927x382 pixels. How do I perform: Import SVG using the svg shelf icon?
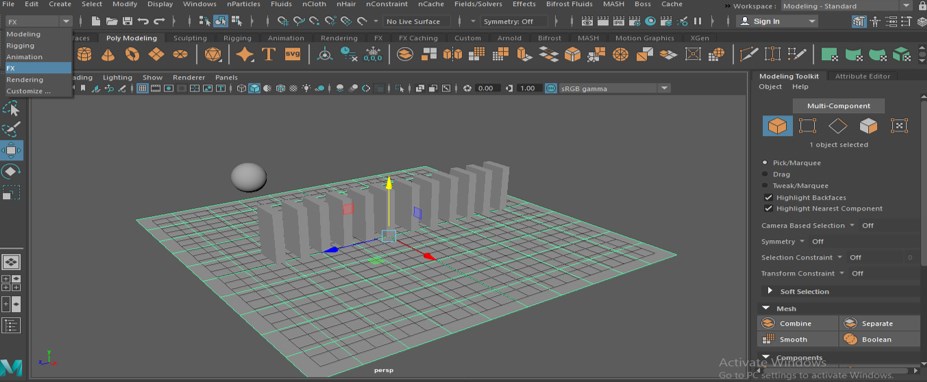pos(293,54)
